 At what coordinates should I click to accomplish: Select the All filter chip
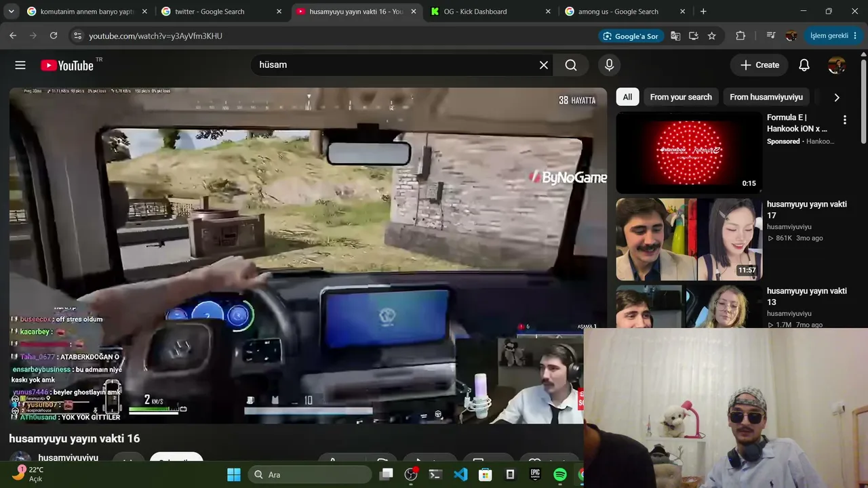(627, 97)
